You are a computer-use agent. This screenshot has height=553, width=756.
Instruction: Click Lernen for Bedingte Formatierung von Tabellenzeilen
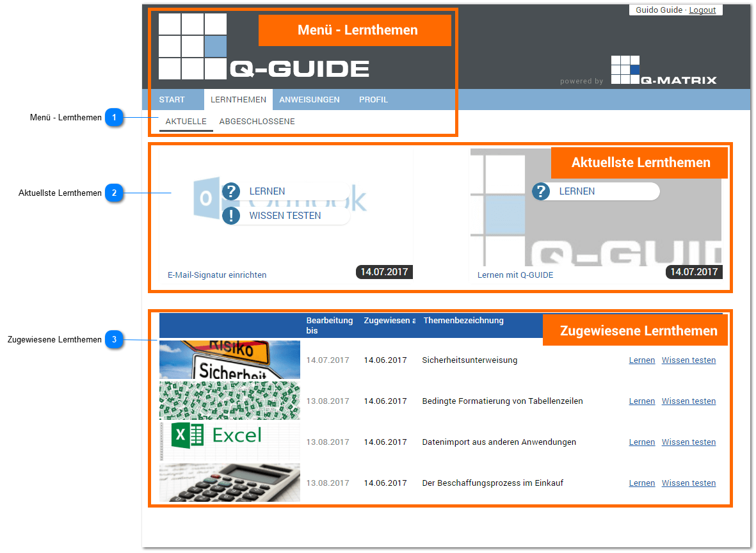point(641,401)
